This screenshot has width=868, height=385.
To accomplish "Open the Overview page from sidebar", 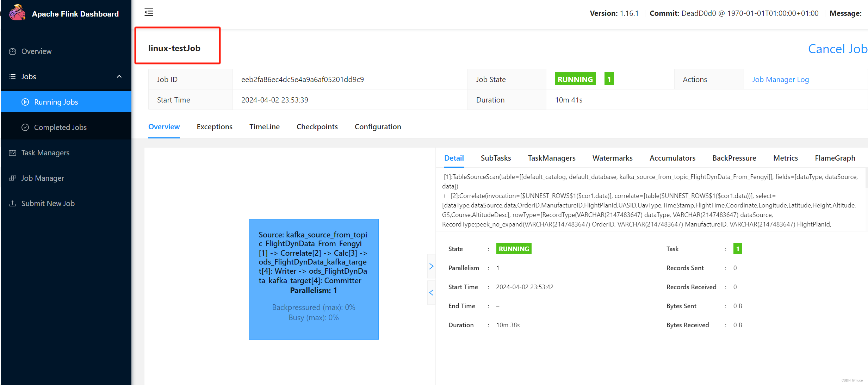I will click(x=36, y=51).
